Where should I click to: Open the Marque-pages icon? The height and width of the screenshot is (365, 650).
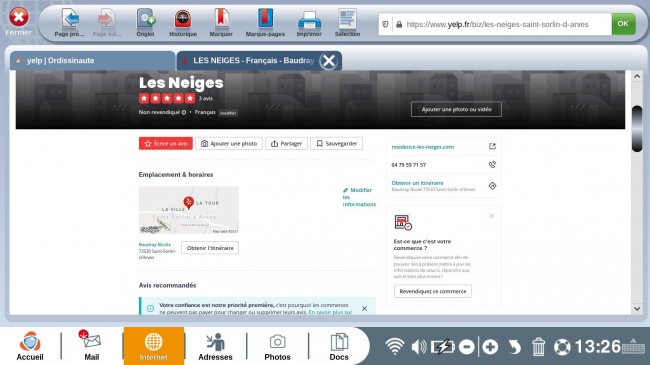[x=265, y=19]
